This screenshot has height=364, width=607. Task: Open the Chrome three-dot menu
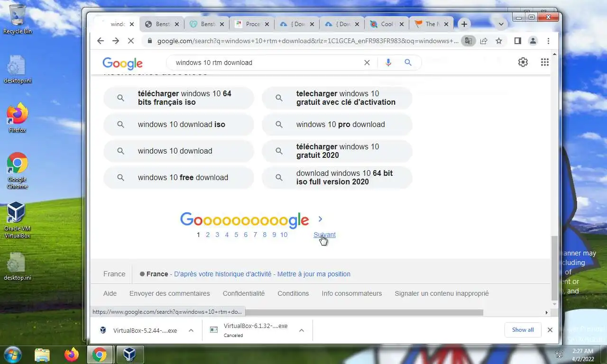548,41
